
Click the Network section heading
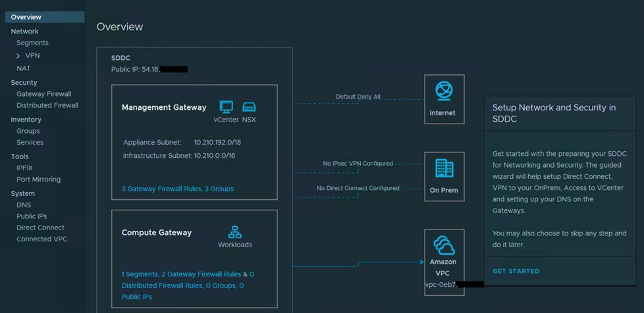[x=24, y=32]
